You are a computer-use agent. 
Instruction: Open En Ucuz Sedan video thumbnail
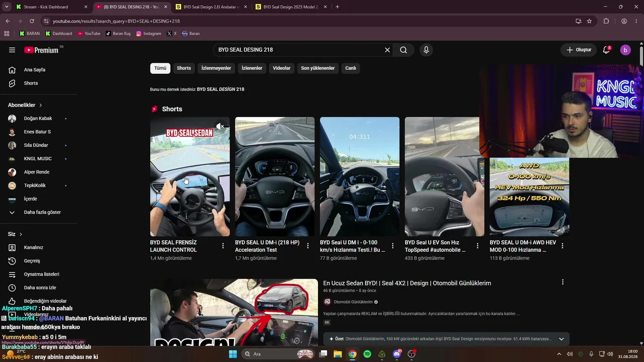click(234, 312)
